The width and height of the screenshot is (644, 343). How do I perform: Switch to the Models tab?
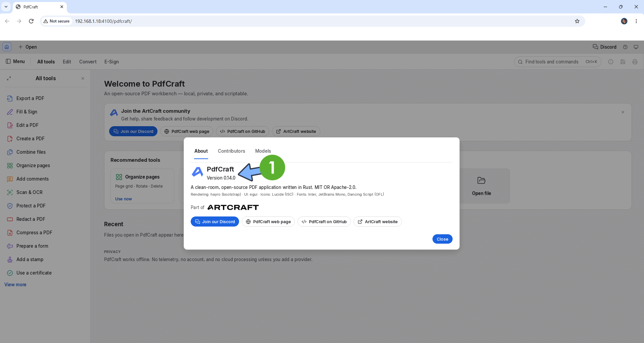263,151
